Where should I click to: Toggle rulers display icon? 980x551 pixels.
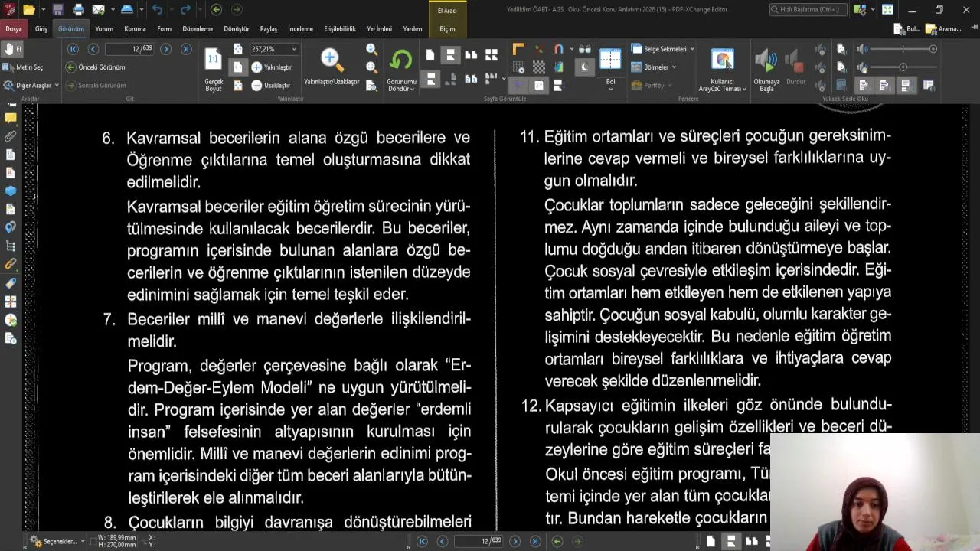click(x=519, y=50)
